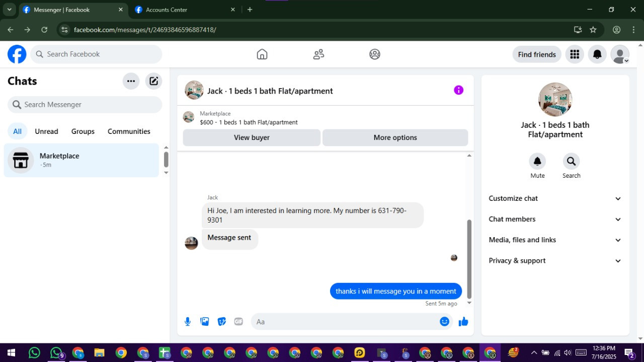Select the All chats filter
The image size is (644, 362).
pos(17,131)
